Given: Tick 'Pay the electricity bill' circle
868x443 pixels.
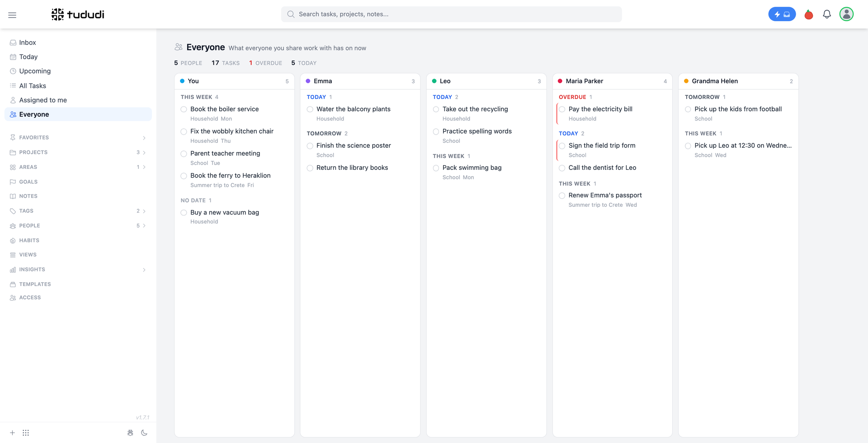Looking at the screenshot, I should pos(562,109).
